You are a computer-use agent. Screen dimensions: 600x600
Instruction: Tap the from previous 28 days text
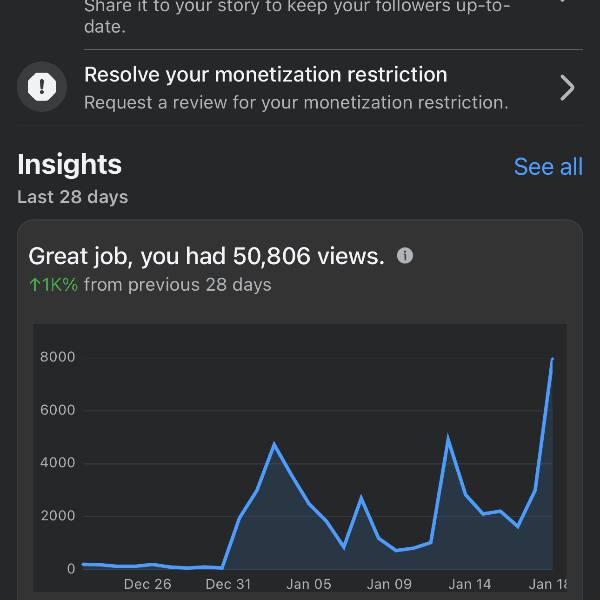pos(177,285)
